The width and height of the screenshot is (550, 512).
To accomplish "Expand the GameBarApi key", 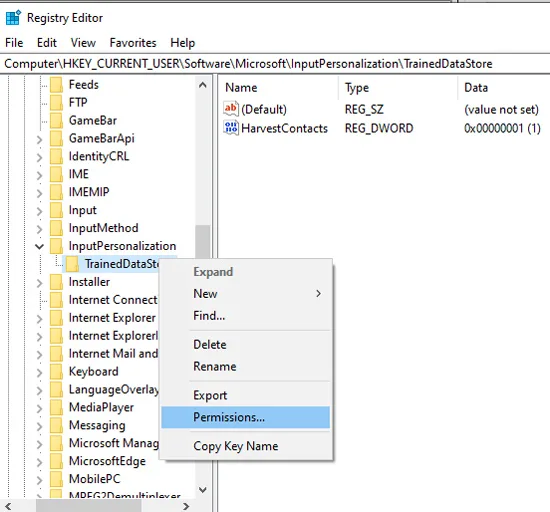I will tap(39, 140).
